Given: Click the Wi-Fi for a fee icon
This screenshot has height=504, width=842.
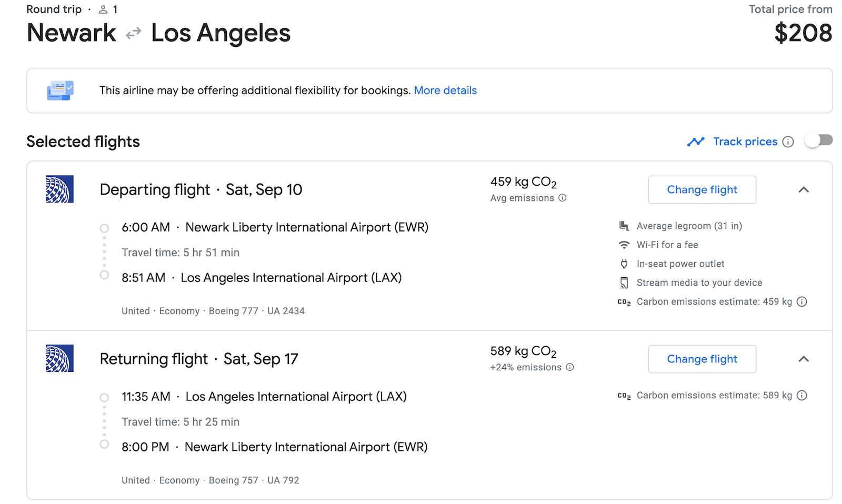Looking at the screenshot, I should [x=624, y=245].
